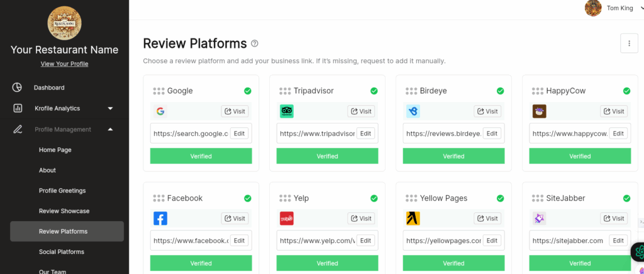Image resolution: width=644 pixels, height=274 pixels.
Task: Visit the Tripadvisor review page
Action: point(361,111)
